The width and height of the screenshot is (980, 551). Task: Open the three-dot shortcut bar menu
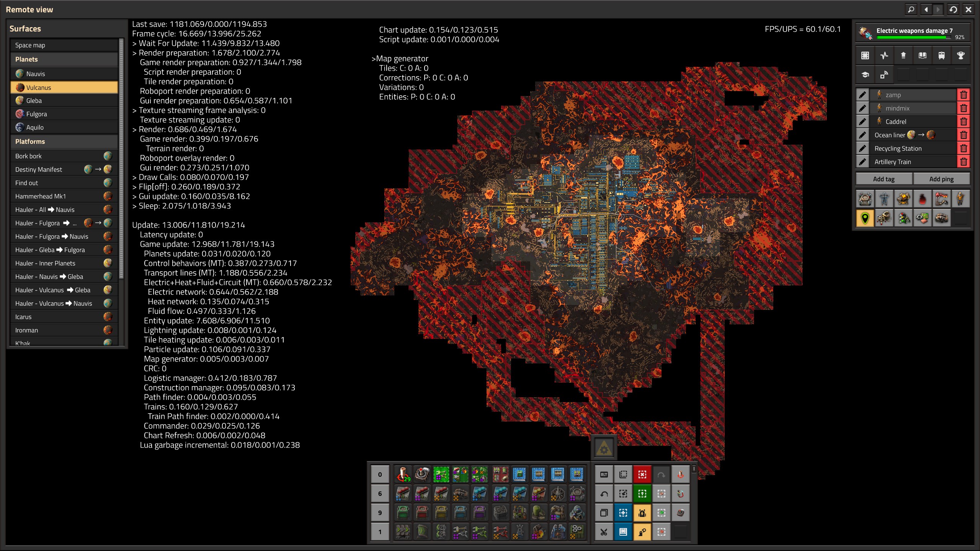(694, 469)
